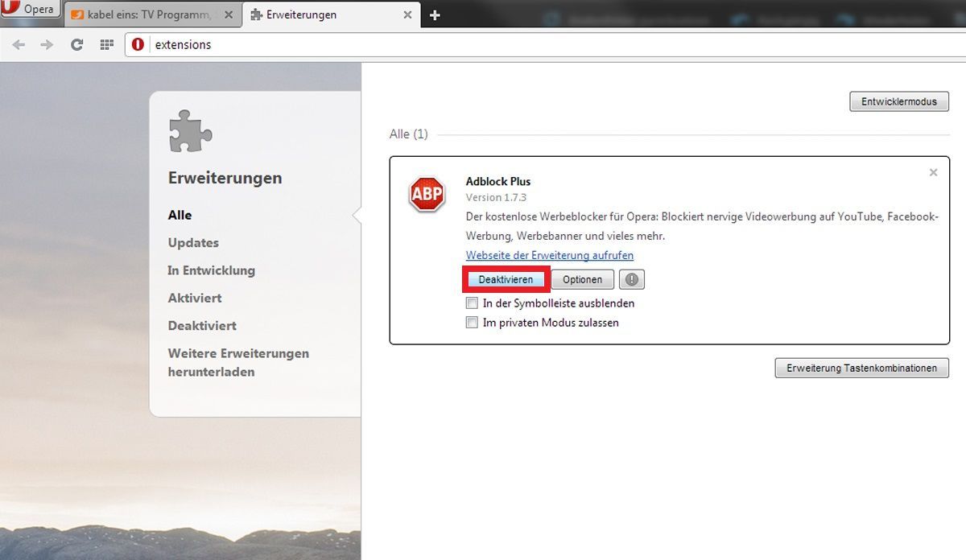Viewport: 966px width, 560px height.
Task: Click the Adblock Plus ABP logo
Action: tap(427, 195)
